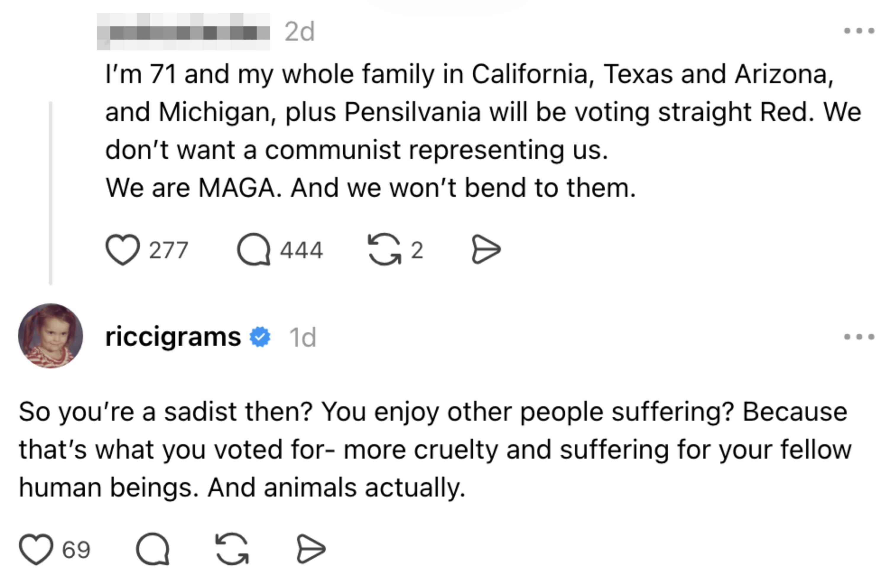Repost the top MAGA comment

[385, 250]
